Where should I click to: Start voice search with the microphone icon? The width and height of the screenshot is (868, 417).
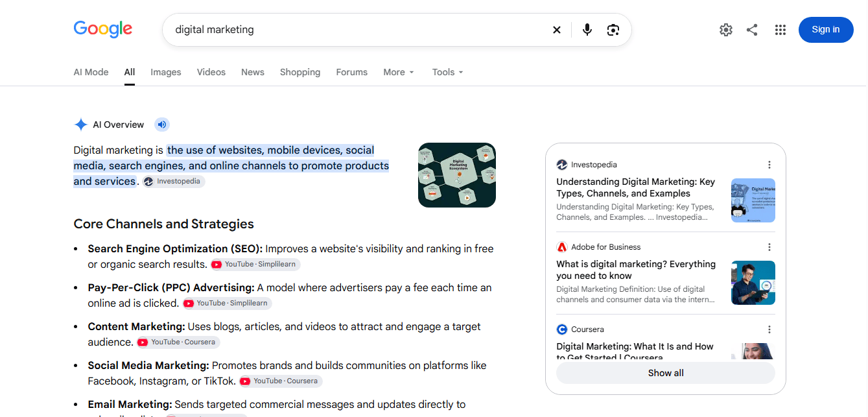tap(587, 30)
